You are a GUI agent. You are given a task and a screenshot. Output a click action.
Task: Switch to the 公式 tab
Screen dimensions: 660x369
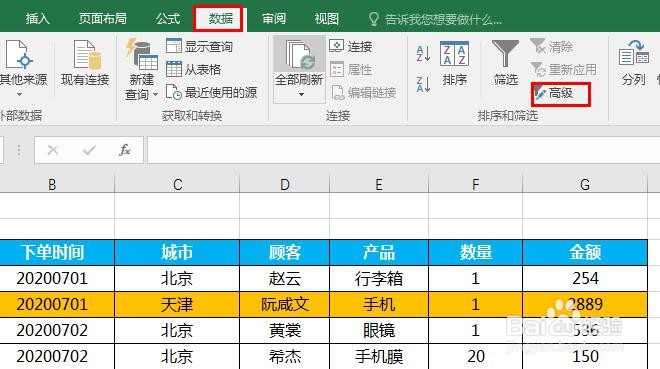pos(168,19)
